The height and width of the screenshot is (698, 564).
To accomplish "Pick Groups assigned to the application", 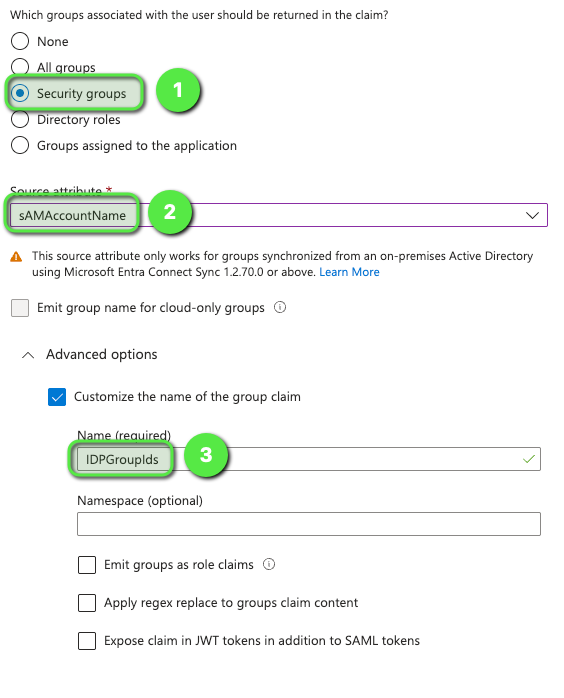I will [x=20, y=145].
